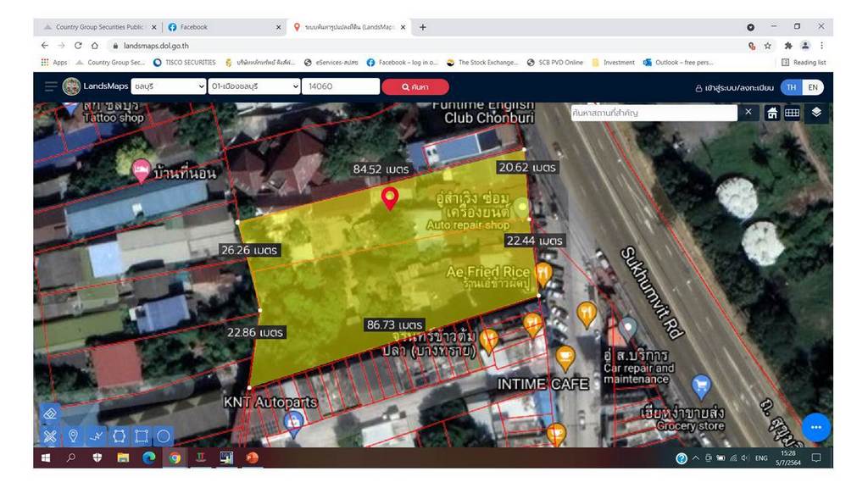Expand the district dropdown 01-เมืองชลบุรี

(x=254, y=86)
